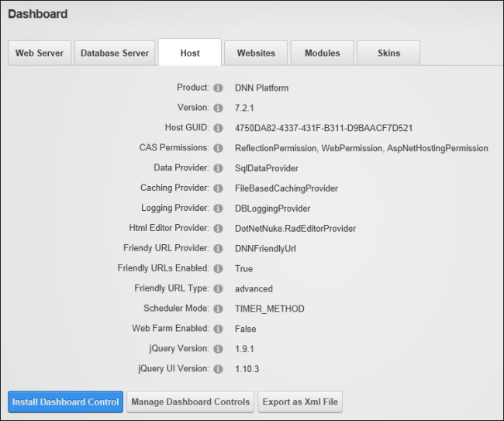Click the FileBasedCachingProvider value

tap(286, 188)
